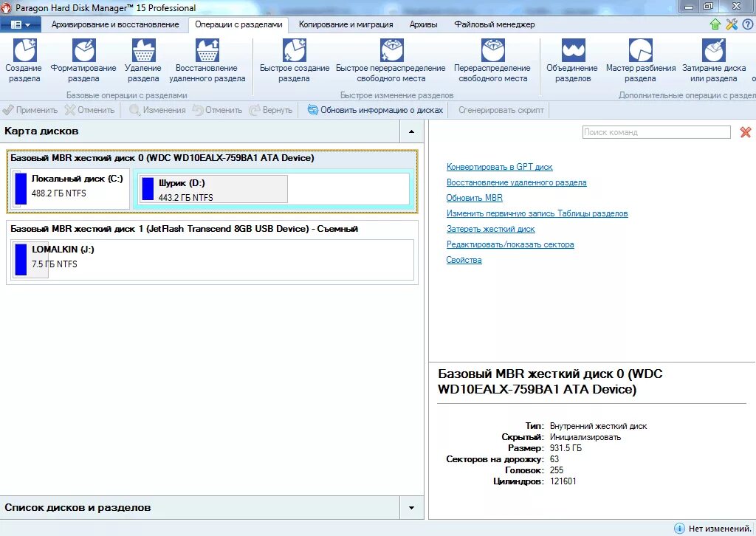This screenshot has height=536, width=756.
Task: Click the Delete Partition (Удаление раздела) icon
Action: 143,50
